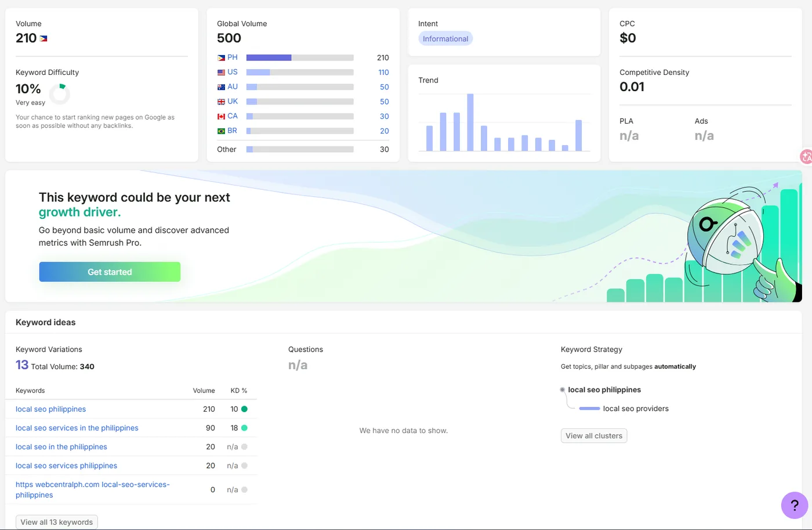812x530 pixels.
Task: Click the UK country flag icon
Action: (221, 102)
